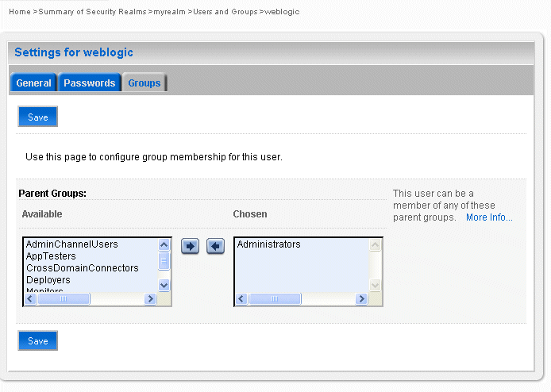
Task: Select AdminChannelUsers in Available list
Action: click(72, 244)
